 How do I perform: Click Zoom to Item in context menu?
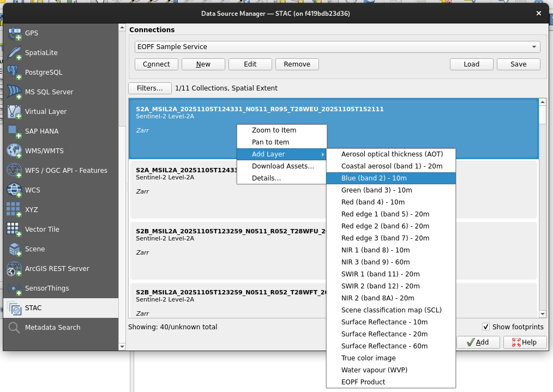point(274,130)
